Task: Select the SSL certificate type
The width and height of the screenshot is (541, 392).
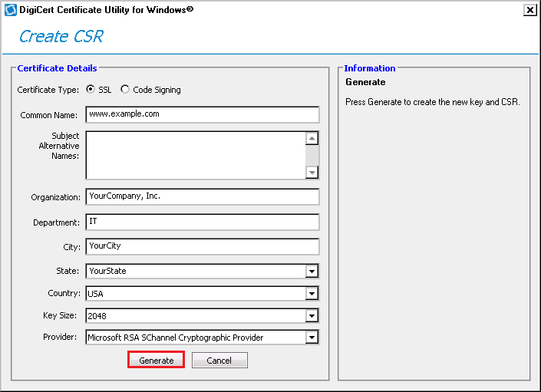Action: pos(91,89)
